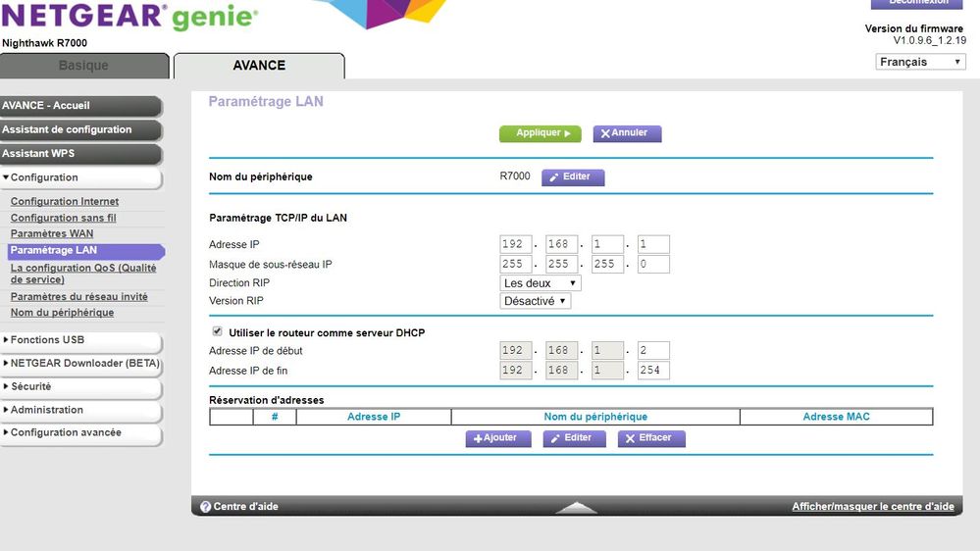The image size is (980, 551).
Task: Click last octet of Adresse IP de début
Action: [653, 350]
